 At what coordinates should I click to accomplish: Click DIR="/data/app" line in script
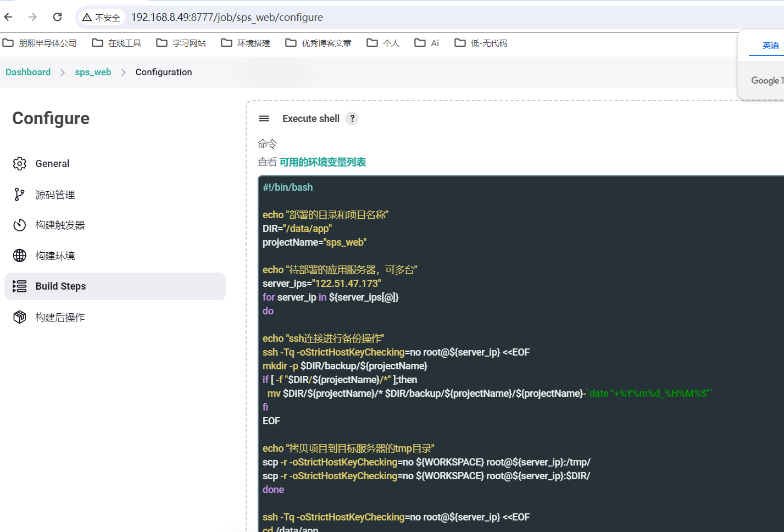tap(297, 229)
